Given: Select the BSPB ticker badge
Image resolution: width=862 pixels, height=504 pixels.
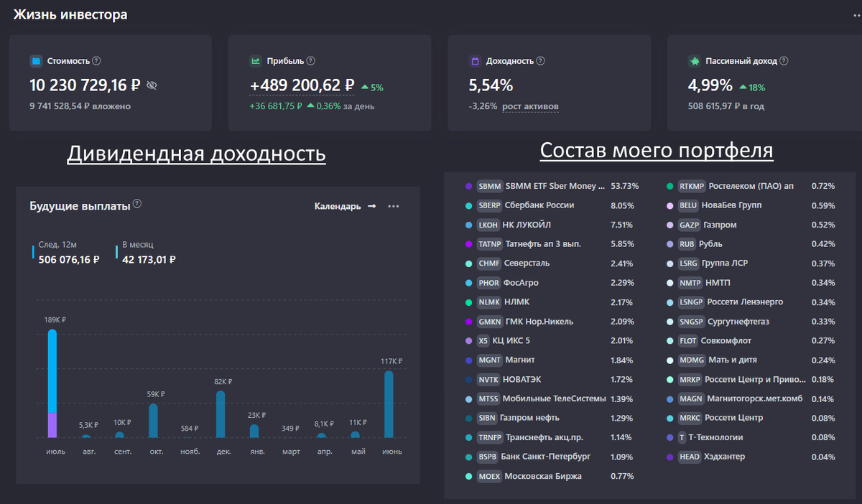Looking at the screenshot, I should [488, 457].
